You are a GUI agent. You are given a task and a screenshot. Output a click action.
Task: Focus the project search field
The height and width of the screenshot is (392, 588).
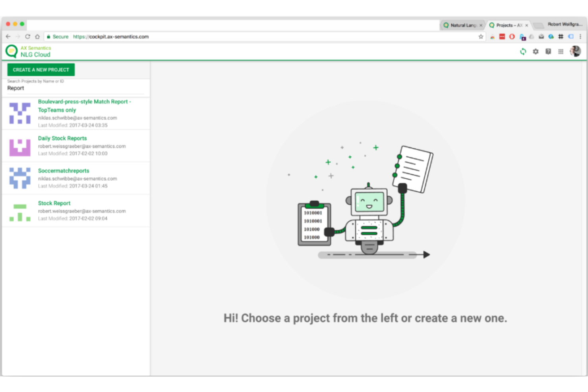75,88
